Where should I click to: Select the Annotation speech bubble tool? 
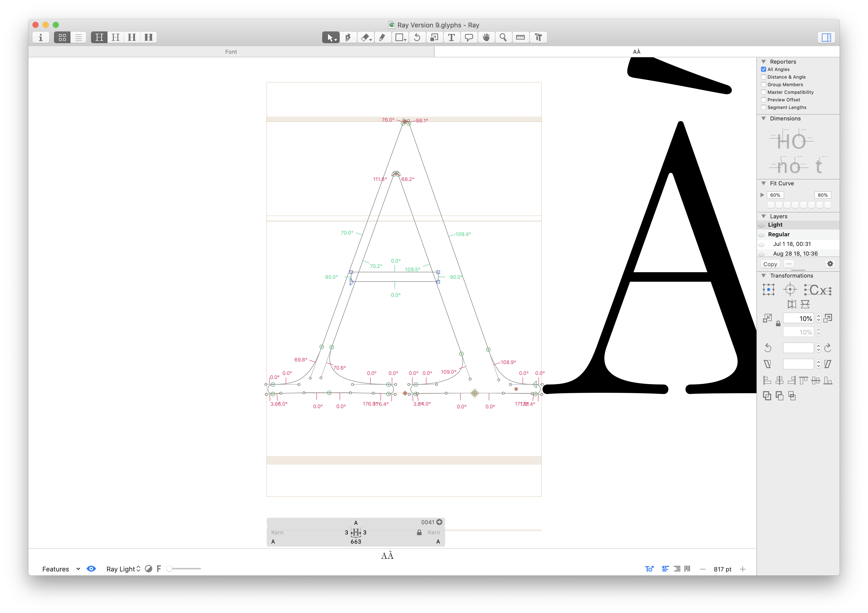[x=469, y=38]
